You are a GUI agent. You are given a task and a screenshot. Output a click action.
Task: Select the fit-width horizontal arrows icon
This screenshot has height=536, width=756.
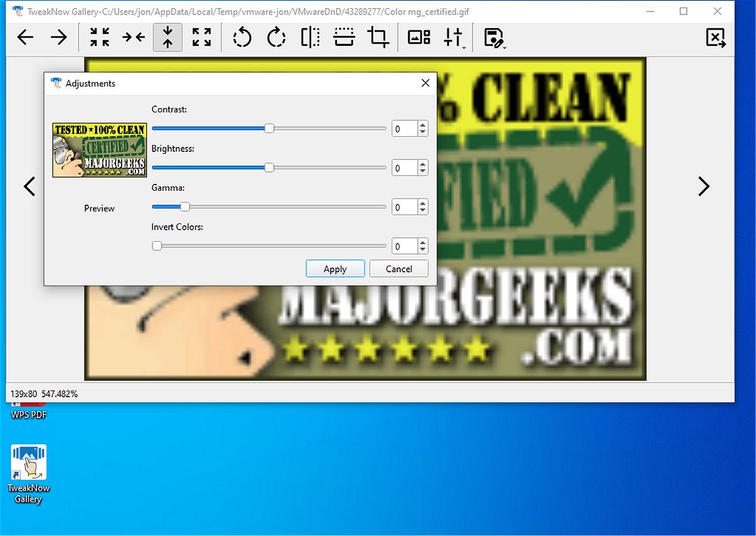(x=134, y=38)
